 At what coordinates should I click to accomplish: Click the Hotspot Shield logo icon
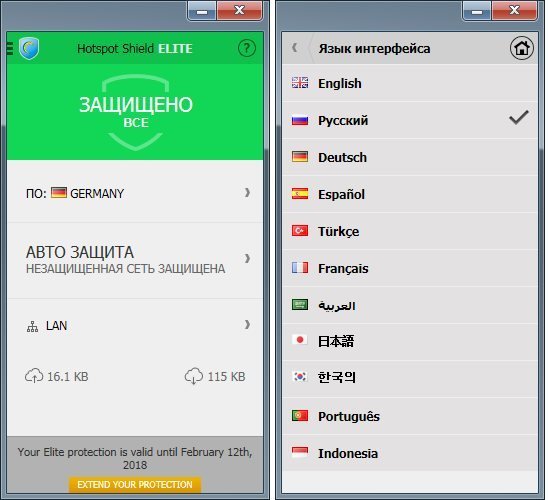(x=29, y=48)
